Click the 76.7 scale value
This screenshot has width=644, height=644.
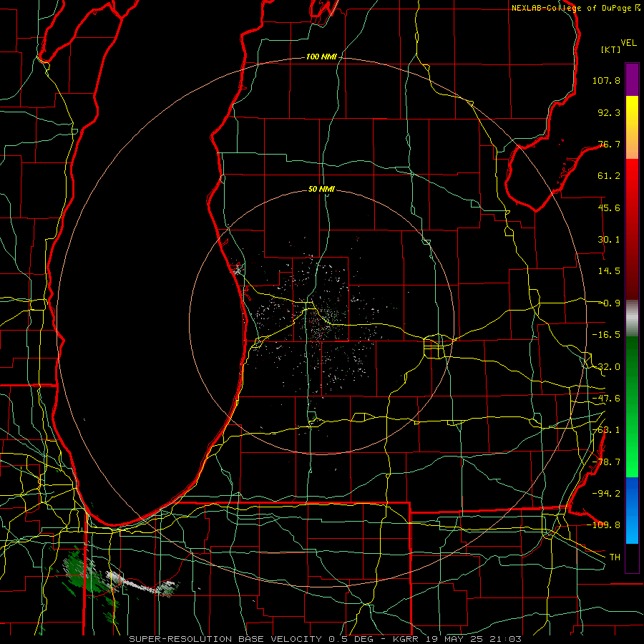pyautogui.click(x=609, y=144)
